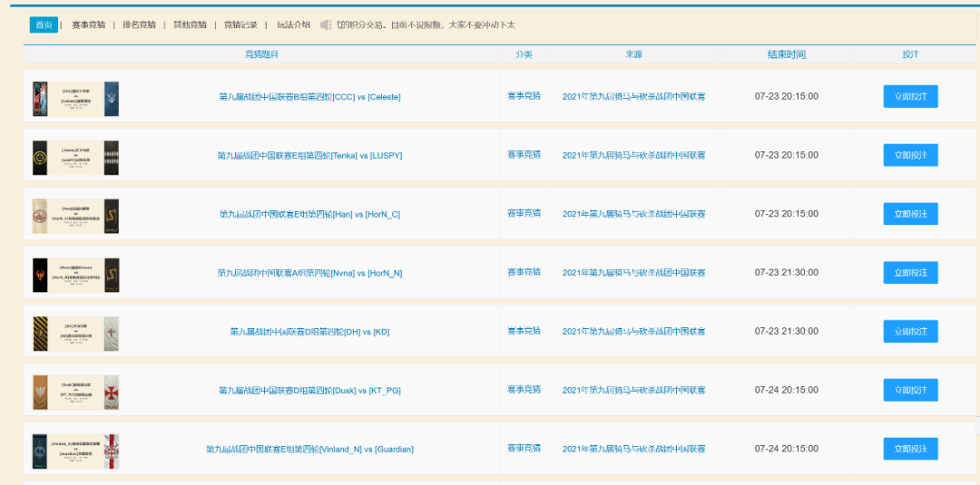Click 立即投注 for Nvna vs HorN_N

tap(911, 273)
